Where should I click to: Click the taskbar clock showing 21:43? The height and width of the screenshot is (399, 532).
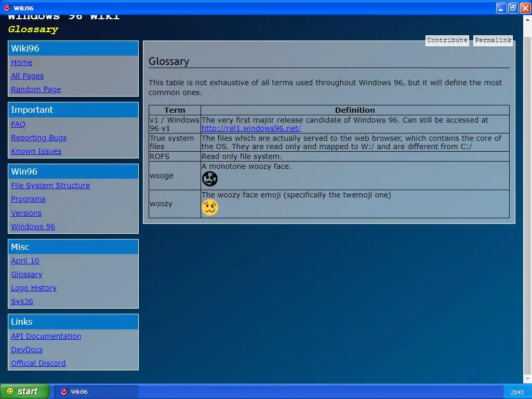point(517,392)
